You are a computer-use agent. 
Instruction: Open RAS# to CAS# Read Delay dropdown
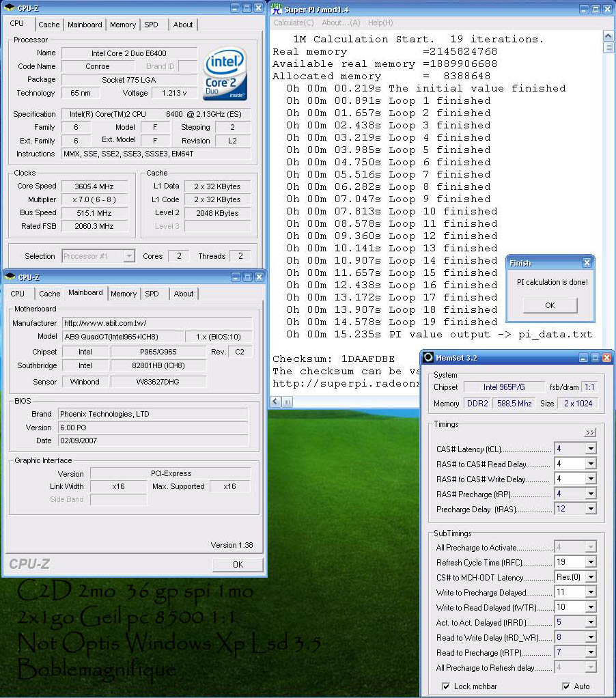point(591,464)
